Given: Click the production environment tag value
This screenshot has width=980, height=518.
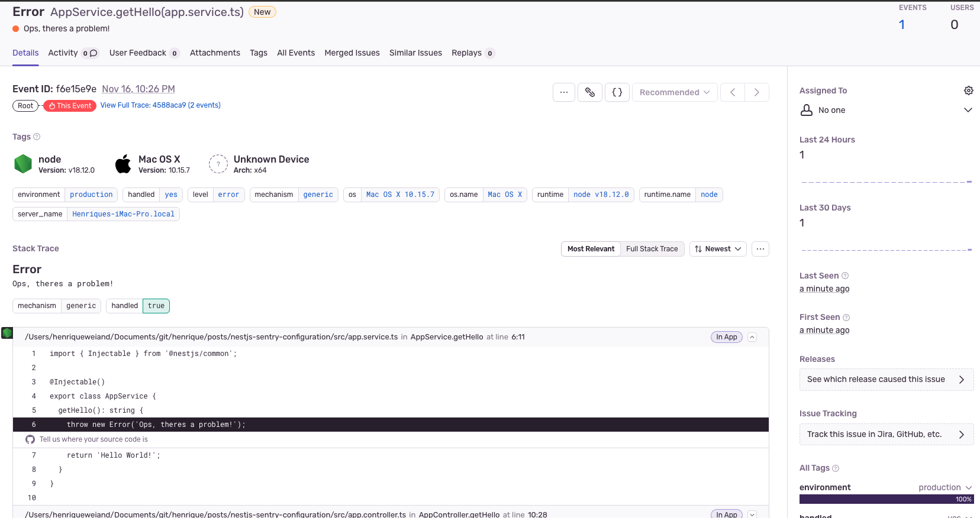Looking at the screenshot, I should tap(91, 195).
